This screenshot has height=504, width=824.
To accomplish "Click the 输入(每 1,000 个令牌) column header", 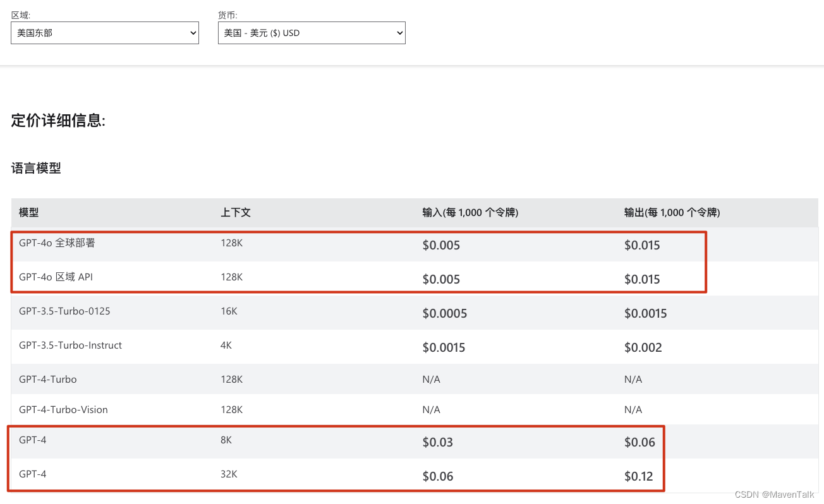I will click(x=470, y=213).
